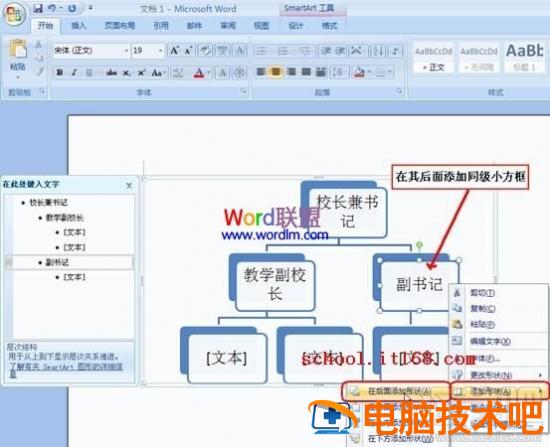
Task: Select 校长兼书记 in text pane
Action: [x=48, y=202]
